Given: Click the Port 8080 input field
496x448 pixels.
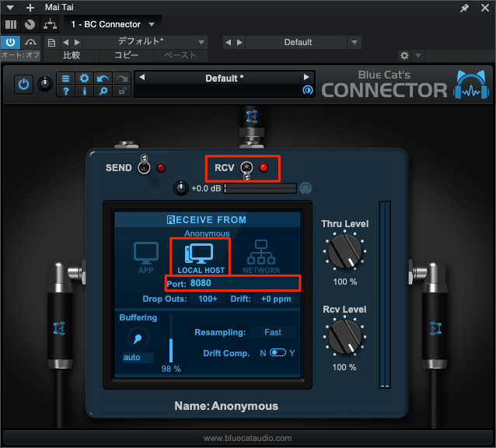Looking at the screenshot, I should tap(243, 283).
